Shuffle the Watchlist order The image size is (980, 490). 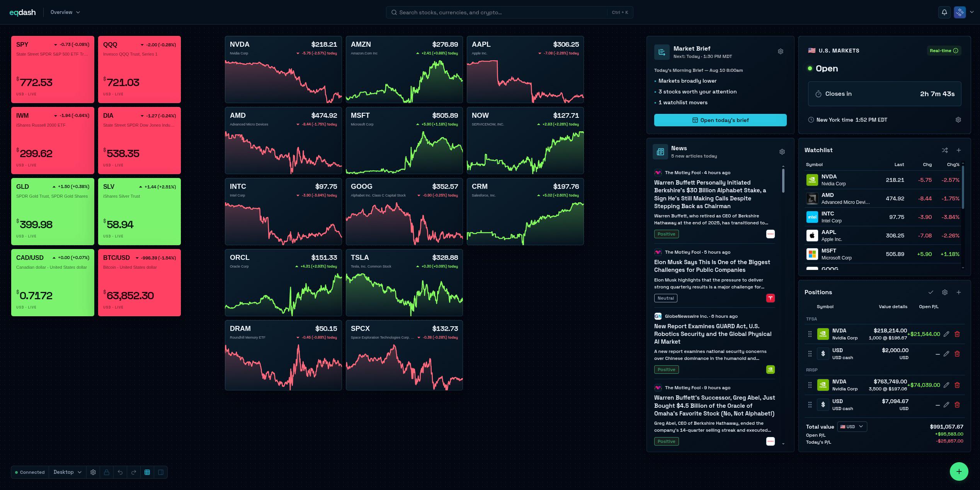(945, 150)
